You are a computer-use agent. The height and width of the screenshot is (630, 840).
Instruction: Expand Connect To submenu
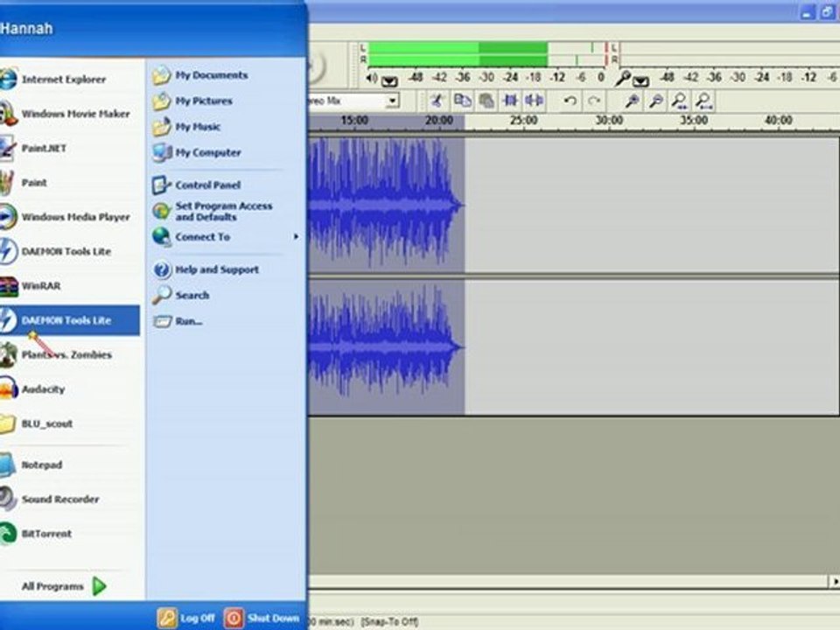pos(225,237)
